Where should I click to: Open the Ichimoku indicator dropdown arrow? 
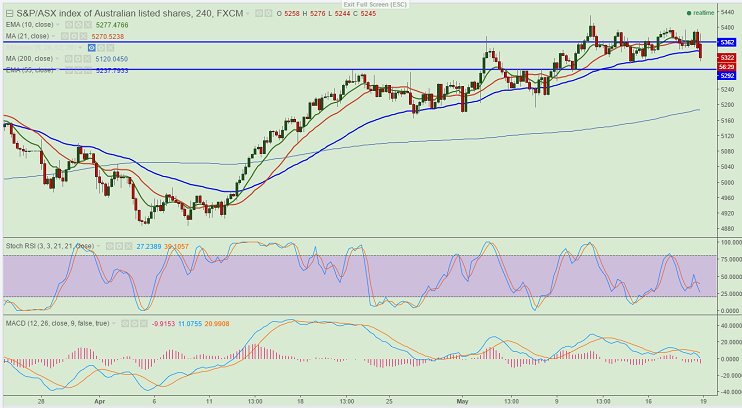point(80,47)
